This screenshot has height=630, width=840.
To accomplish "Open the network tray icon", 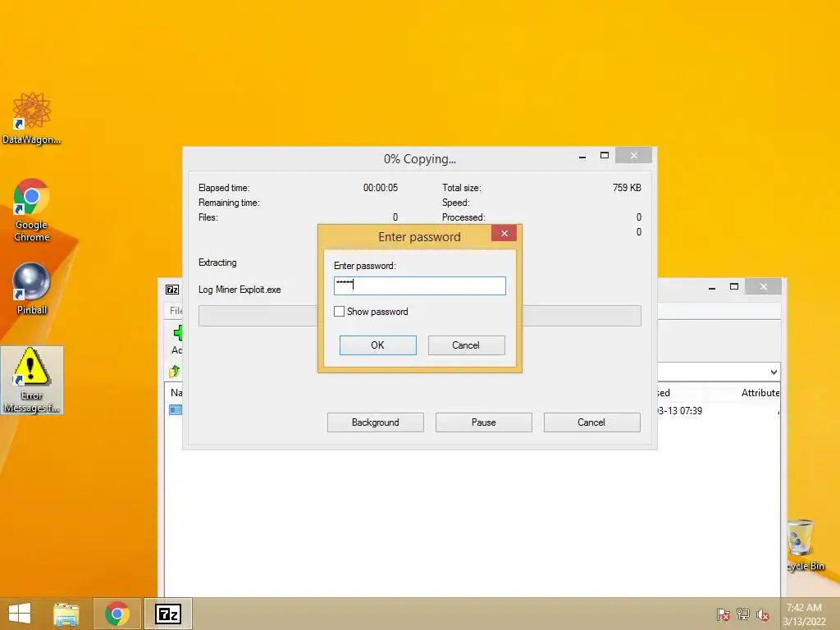I will pyautogui.click(x=743, y=614).
